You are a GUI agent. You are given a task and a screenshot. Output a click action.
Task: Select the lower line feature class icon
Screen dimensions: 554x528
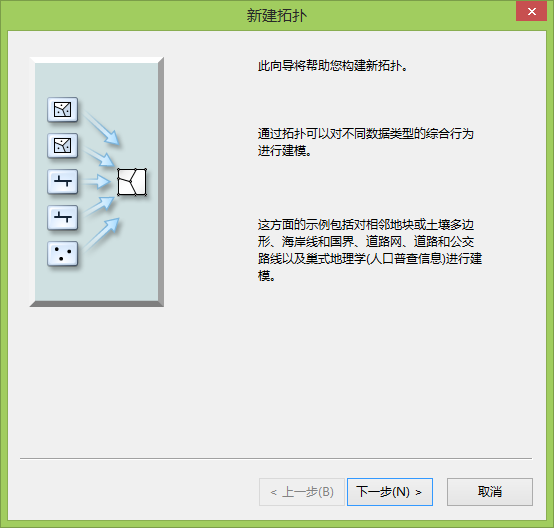point(63,218)
